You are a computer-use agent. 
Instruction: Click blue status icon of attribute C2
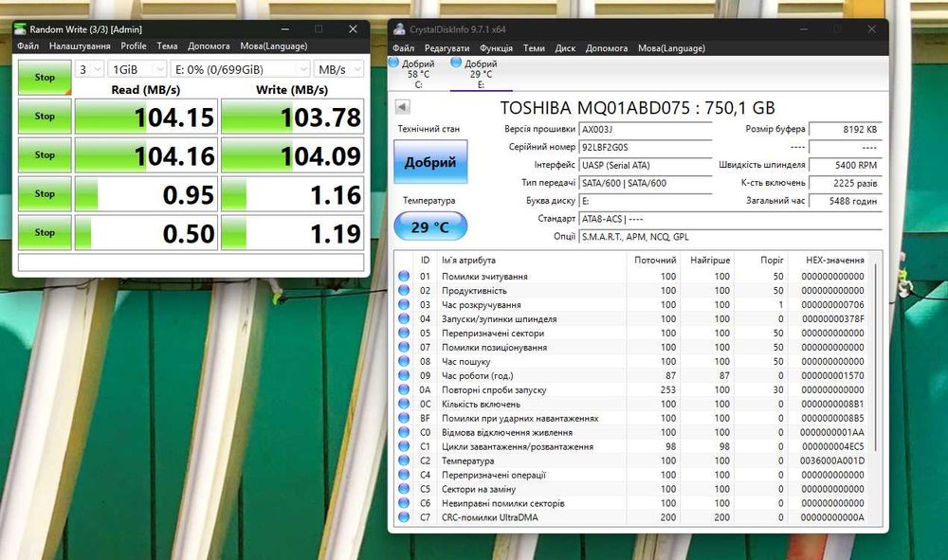[x=404, y=461]
